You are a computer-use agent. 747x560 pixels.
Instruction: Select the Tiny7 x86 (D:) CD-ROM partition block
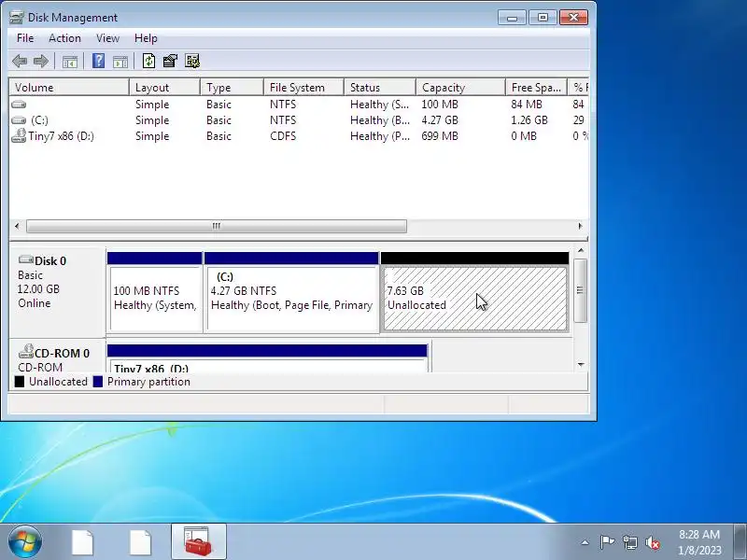[267, 358]
